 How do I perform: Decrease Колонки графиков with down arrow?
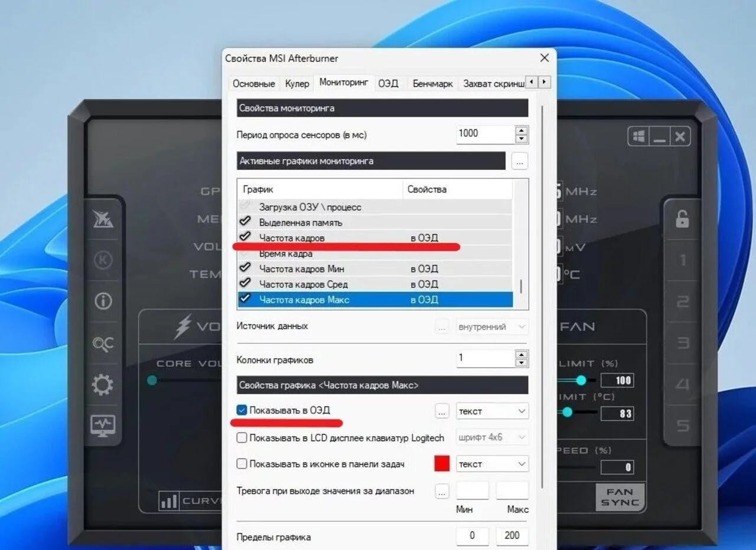(x=522, y=364)
